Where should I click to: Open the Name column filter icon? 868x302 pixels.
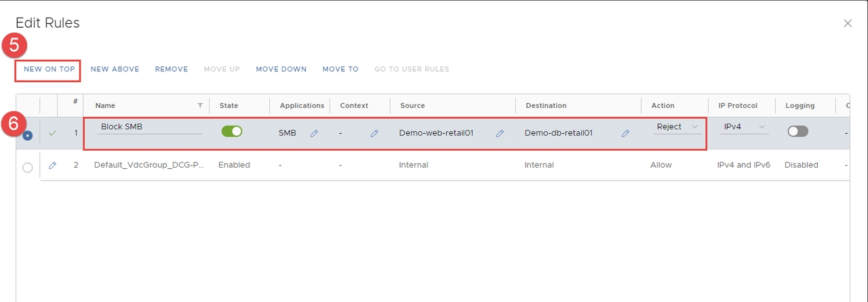pos(200,106)
